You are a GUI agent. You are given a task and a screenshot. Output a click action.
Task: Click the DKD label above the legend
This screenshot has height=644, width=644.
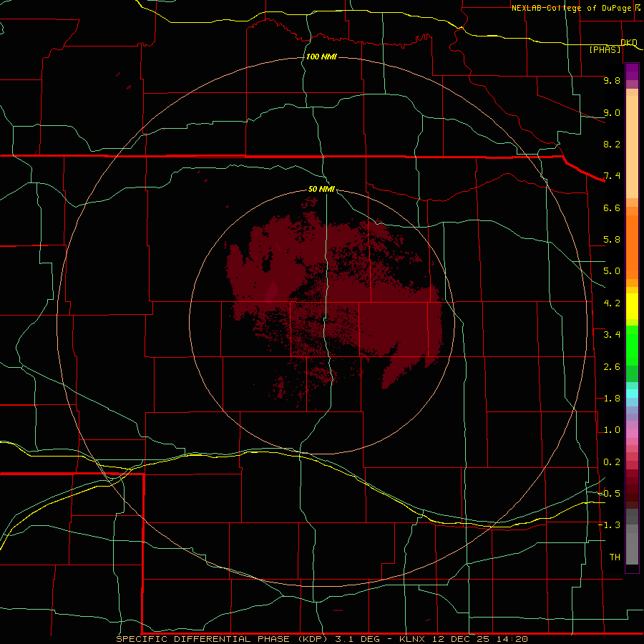629,42
